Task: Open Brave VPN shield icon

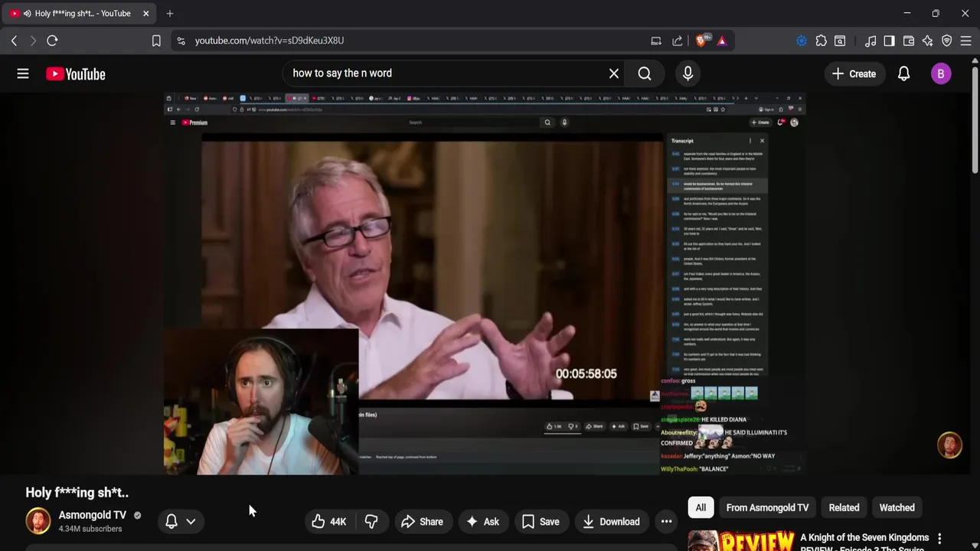Action: tap(947, 41)
